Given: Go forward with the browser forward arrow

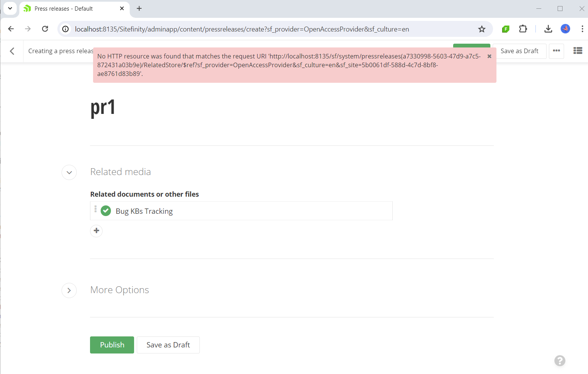Looking at the screenshot, I should [x=28, y=29].
